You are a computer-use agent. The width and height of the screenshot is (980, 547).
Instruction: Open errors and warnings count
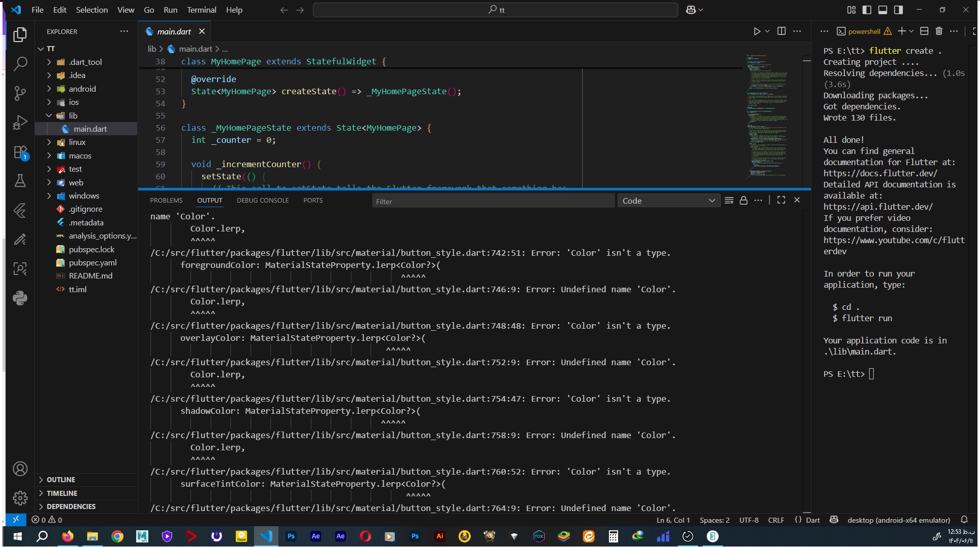47,520
